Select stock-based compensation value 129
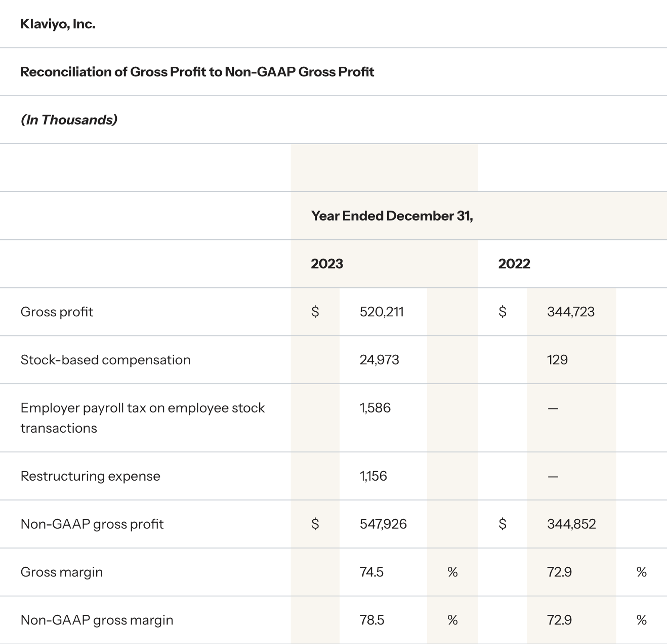667x644 pixels. 557,360
